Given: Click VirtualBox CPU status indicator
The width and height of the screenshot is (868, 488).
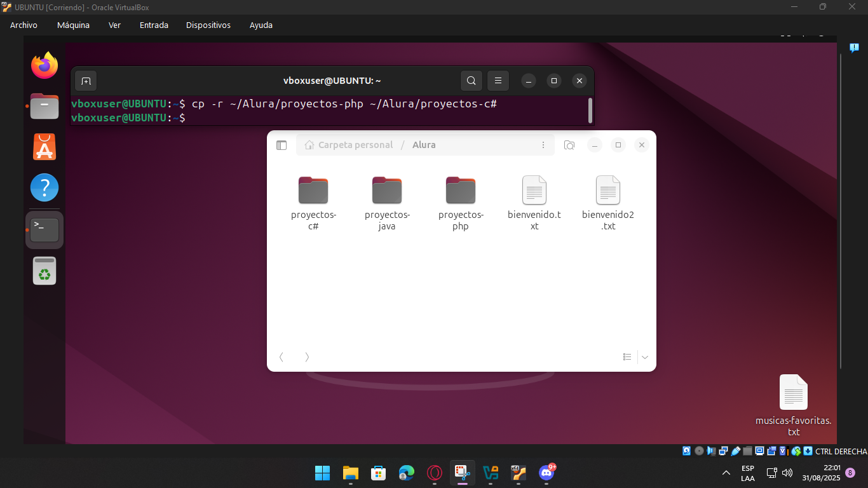Looking at the screenshot, I should (x=784, y=451).
